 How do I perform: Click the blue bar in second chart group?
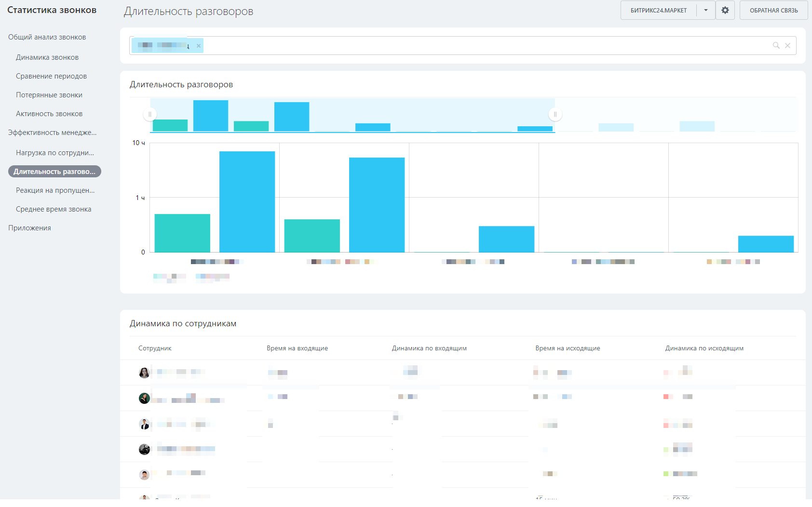tap(377, 205)
